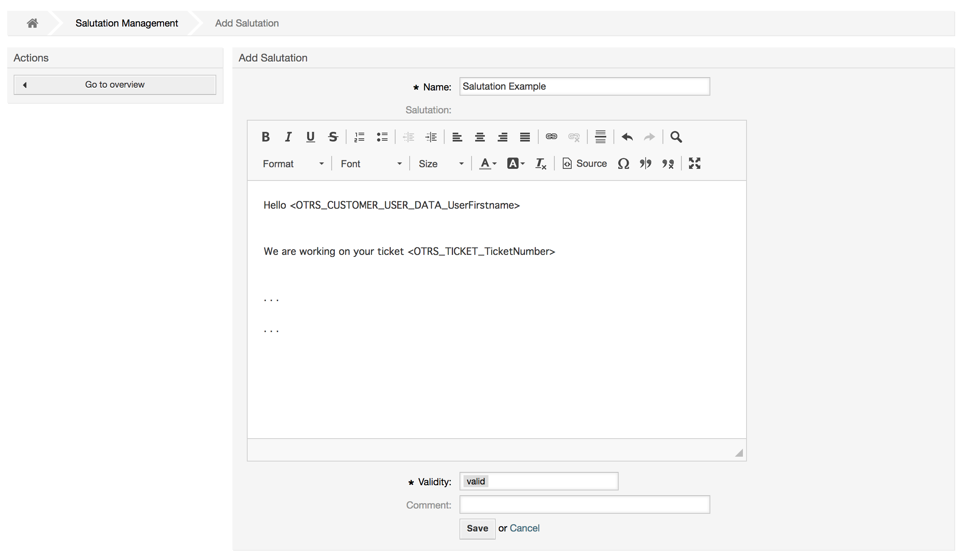
Task: Click the Strikethrough formatting icon
Action: pos(333,137)
